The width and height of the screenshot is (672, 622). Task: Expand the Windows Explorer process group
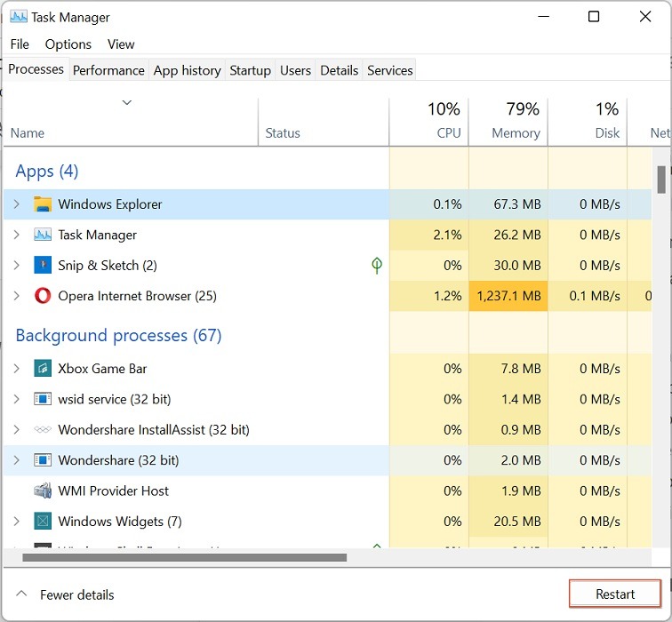tap(17, 203)
